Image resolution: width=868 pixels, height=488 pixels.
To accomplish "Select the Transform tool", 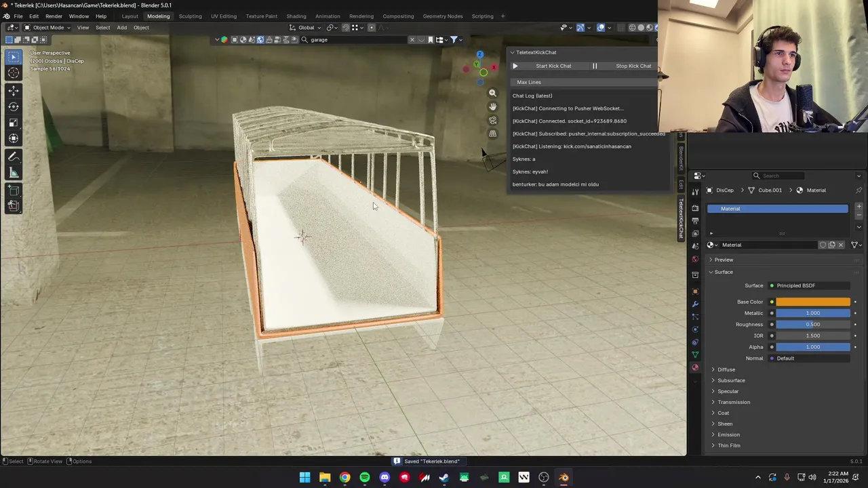I will tap(14, 138).
